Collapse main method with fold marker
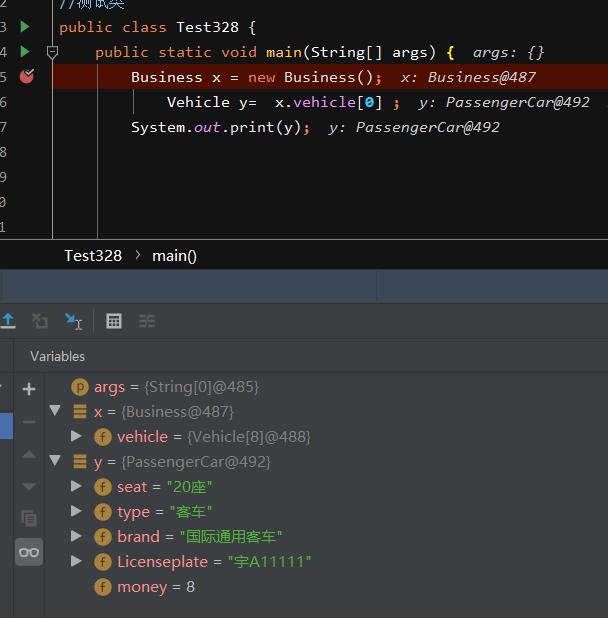The height and width of the screenshot is (618, 608). pos(52,52)
